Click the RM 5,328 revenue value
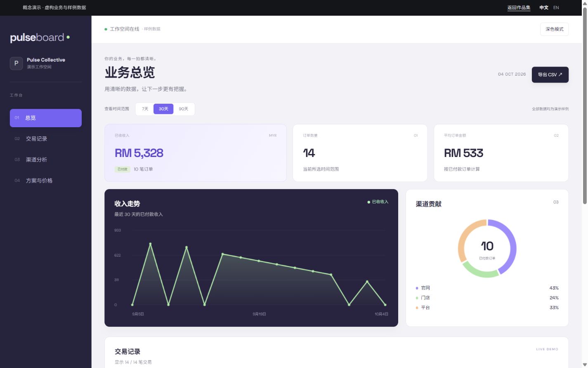588x368 pixels. pyautogui.click(x=139, y=153)
